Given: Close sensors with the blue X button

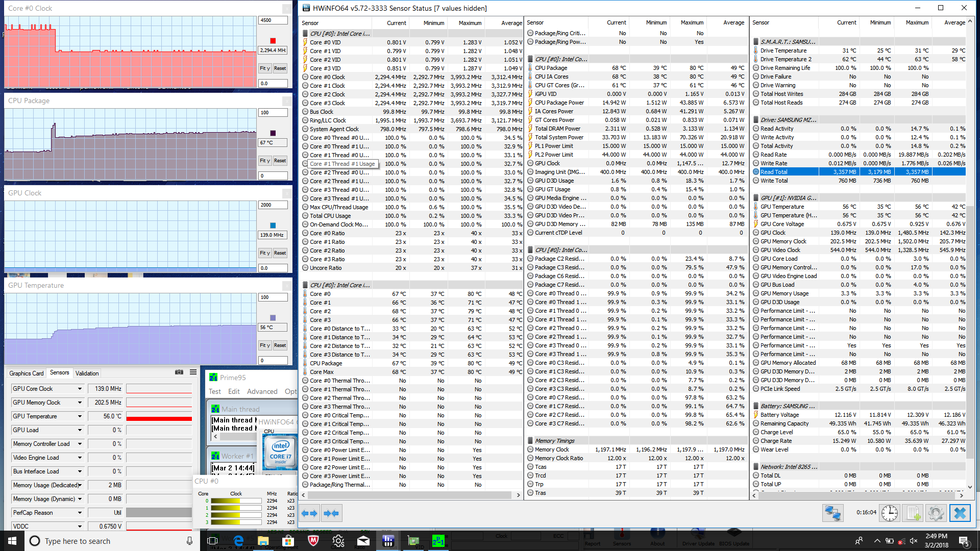Looking at the screenshot, I should click(960, 513).
